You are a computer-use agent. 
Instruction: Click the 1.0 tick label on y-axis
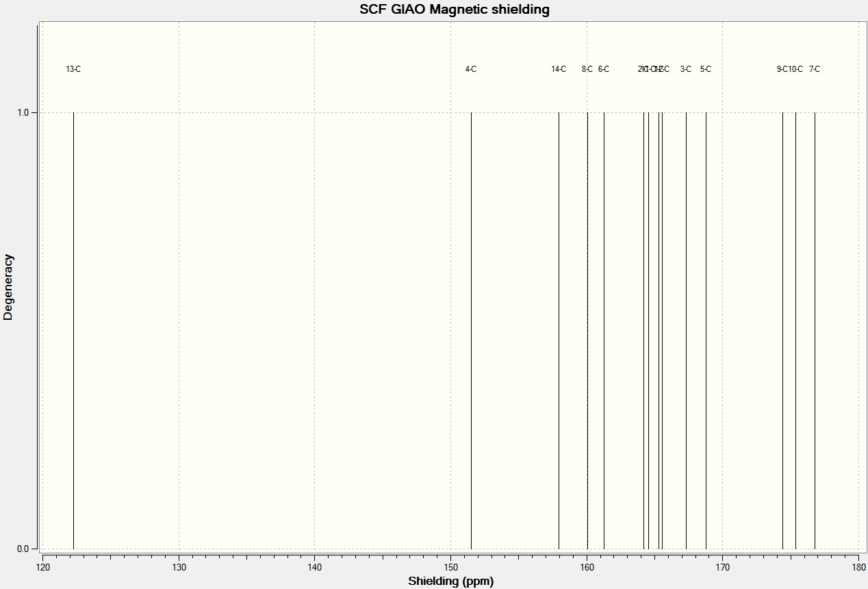tap(23, 112)
